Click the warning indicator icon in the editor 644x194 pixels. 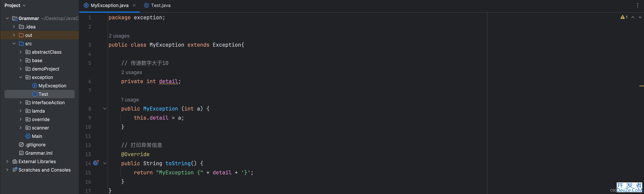pyautogui.click(x=622, y=17)
